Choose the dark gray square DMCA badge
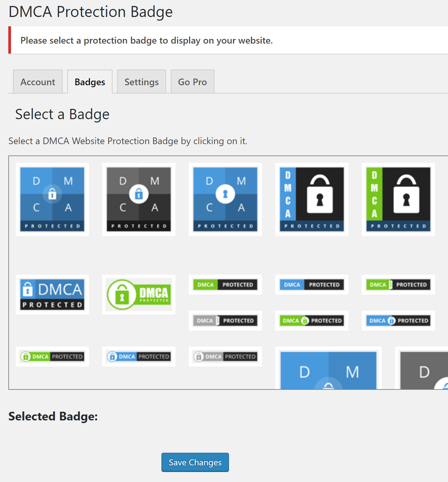 click(x=139, y=199)
